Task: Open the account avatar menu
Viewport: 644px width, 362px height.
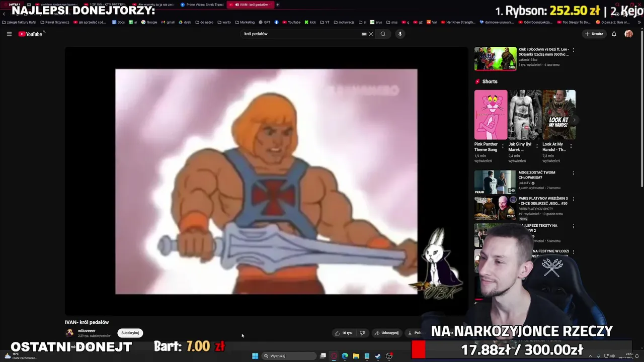Action: tap(628, 34)
